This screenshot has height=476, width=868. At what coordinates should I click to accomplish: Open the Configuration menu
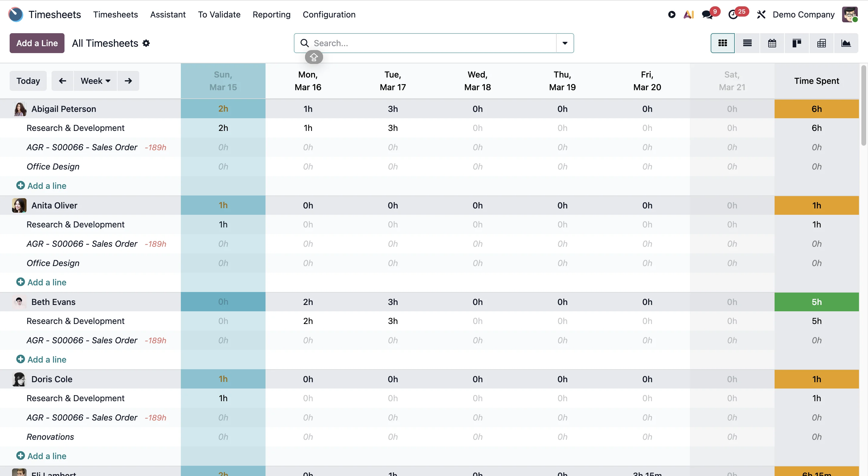coord(329,14)
